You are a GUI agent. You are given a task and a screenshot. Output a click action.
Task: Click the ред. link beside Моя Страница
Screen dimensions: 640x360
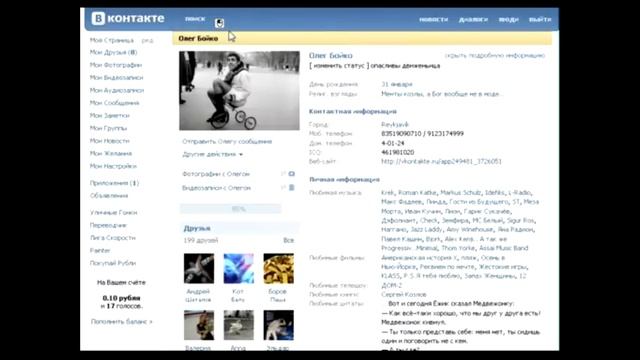point(147,40)
